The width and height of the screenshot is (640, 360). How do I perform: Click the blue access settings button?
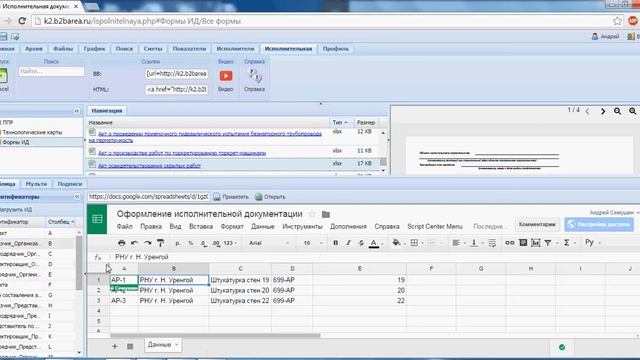point(599,224)
